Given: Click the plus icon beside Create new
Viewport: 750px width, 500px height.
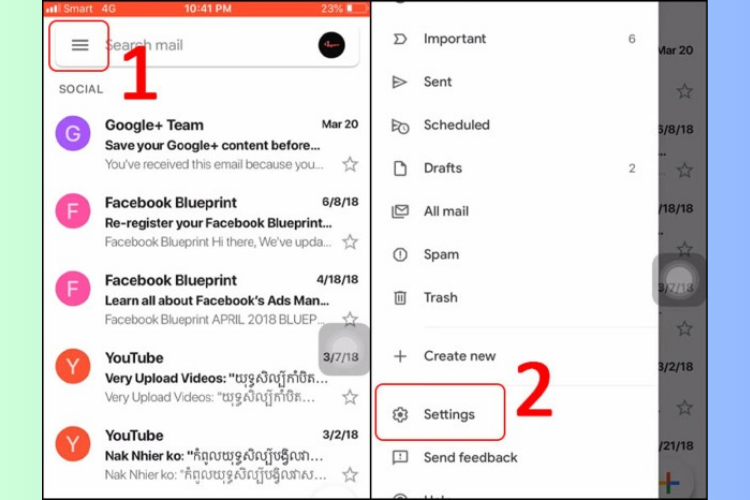Looking at the screenshot, I should 400,356.
